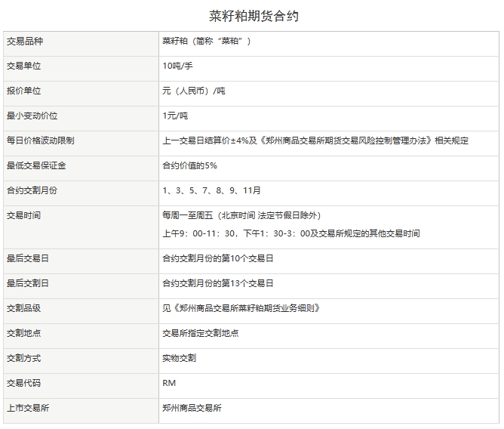Click the 合约价值的5% cell
Viewport: 504px width, 429px height.
click(x=189, y=165)
